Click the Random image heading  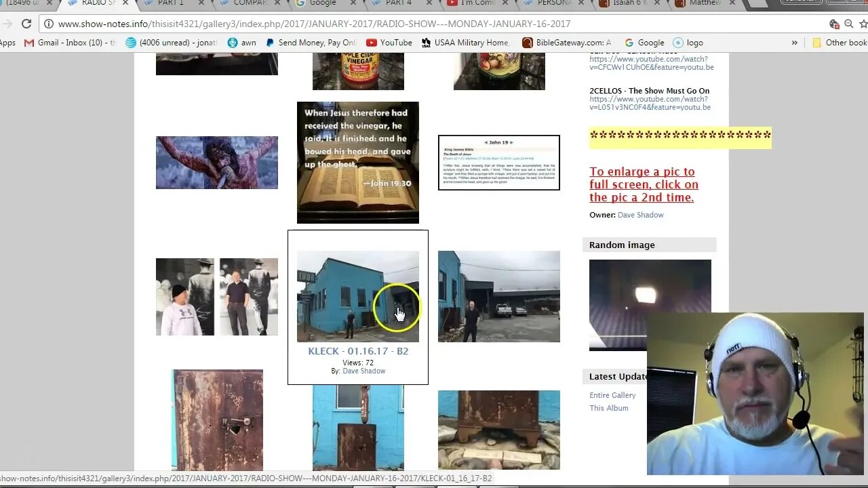point(622,245)
